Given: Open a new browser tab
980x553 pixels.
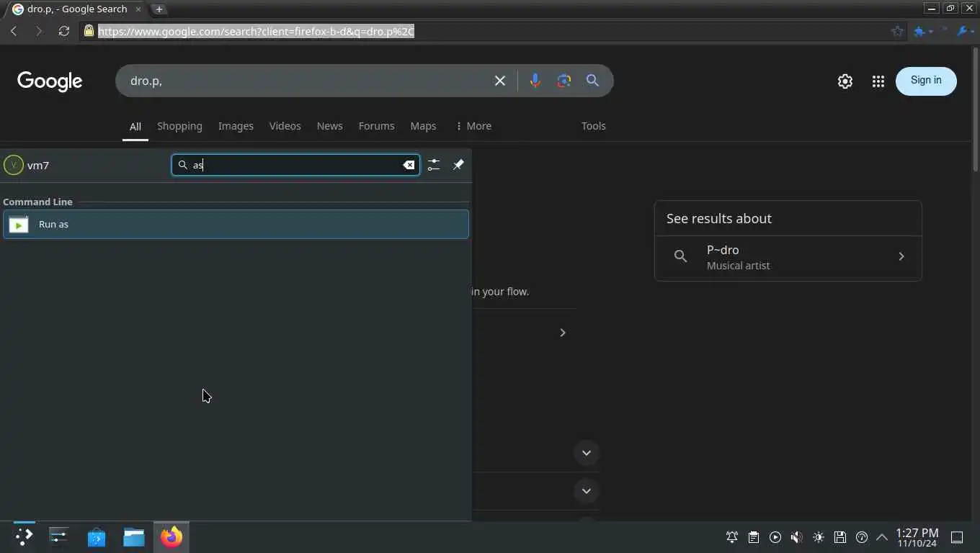Looking at the screenshot, I should tap(159, 9).
